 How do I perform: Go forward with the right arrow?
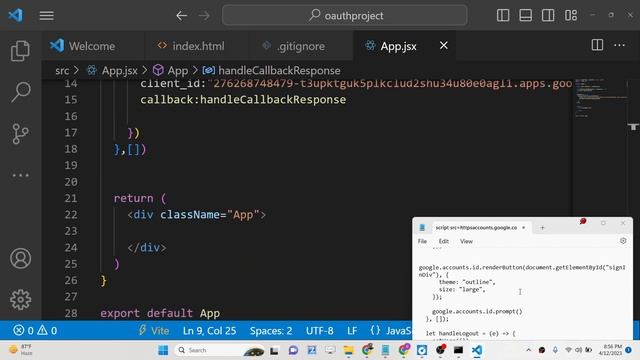pyautogui.click(x=204, y=16)
